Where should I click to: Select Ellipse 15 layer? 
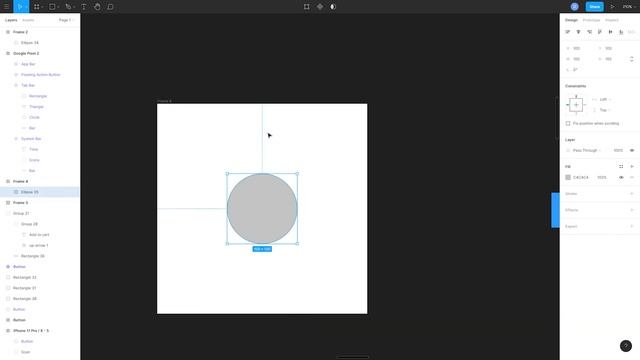pos(40,192)
